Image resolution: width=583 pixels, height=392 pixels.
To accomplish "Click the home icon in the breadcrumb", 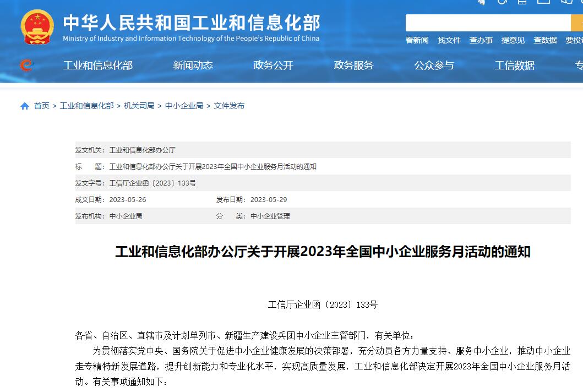I will pos(25,106).
